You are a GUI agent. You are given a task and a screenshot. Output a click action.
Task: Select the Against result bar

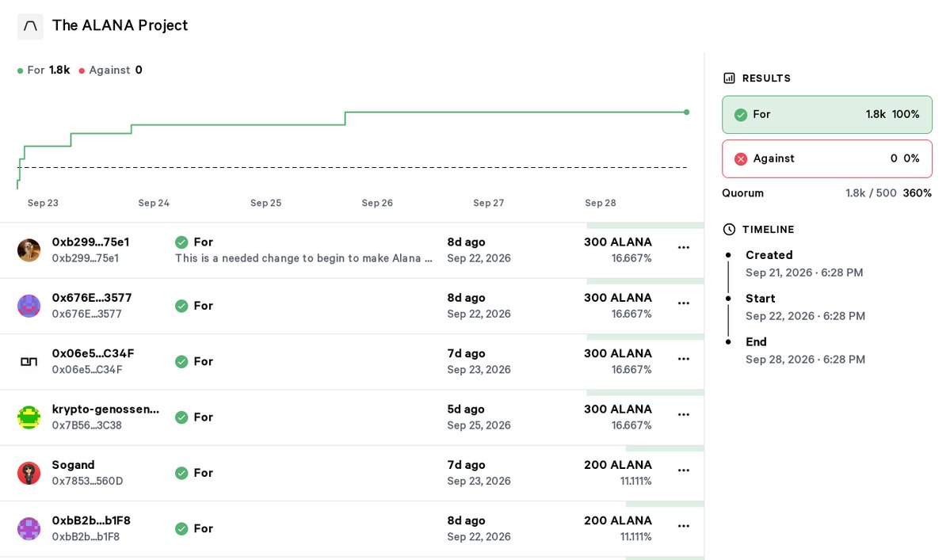click(827, 158)
